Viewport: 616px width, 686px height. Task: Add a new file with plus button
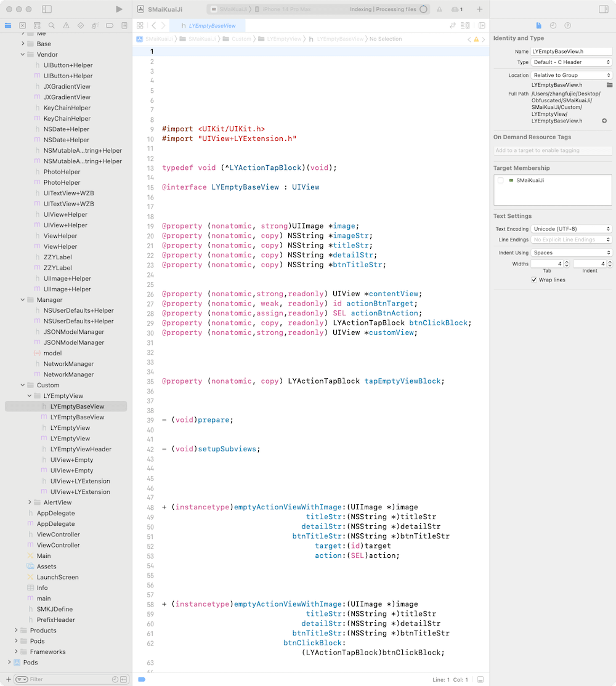coord(8,679)
